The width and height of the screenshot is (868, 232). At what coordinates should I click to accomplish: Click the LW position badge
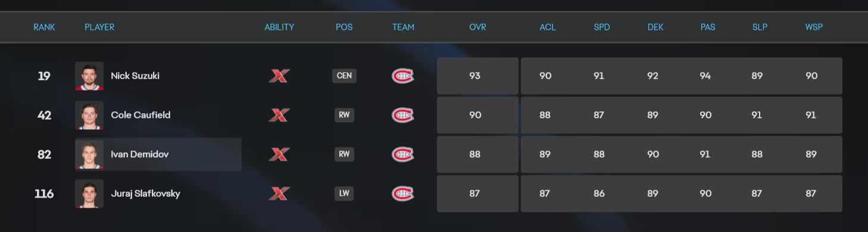click(x=344, y=193)
